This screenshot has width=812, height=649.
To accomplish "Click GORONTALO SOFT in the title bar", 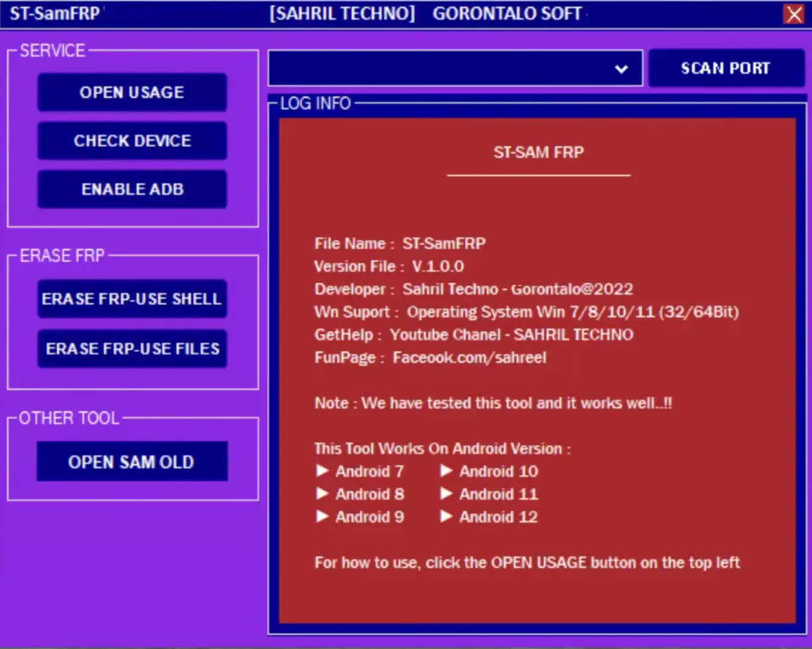I will pos(507,13).
